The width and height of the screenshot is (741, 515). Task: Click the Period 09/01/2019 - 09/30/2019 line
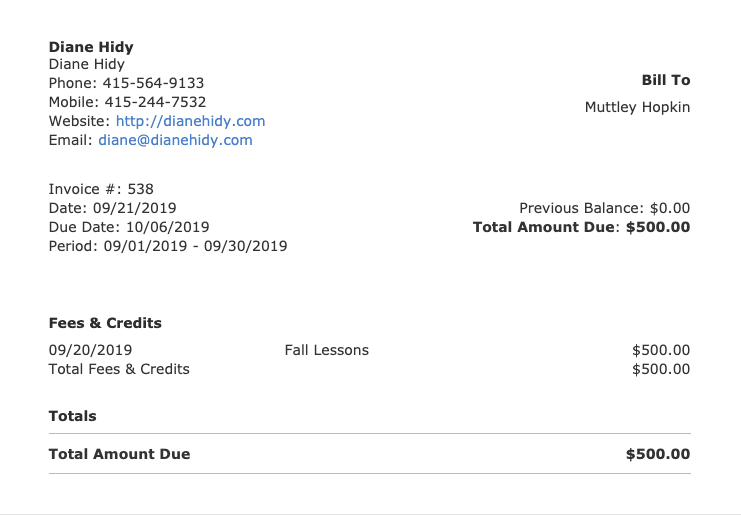point(168,246)
